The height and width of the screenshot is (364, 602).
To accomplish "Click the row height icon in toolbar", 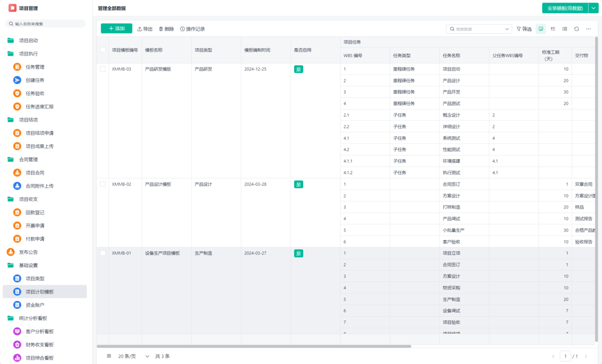I will 565,29.
